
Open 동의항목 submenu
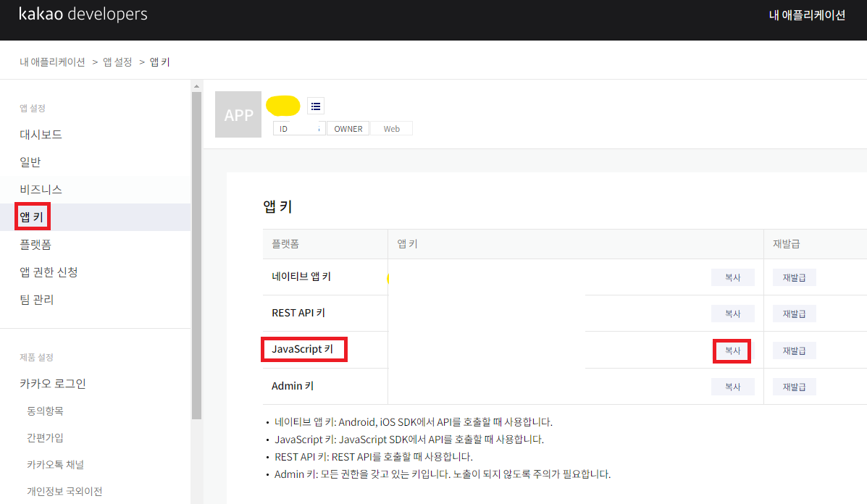pos(46,411)
